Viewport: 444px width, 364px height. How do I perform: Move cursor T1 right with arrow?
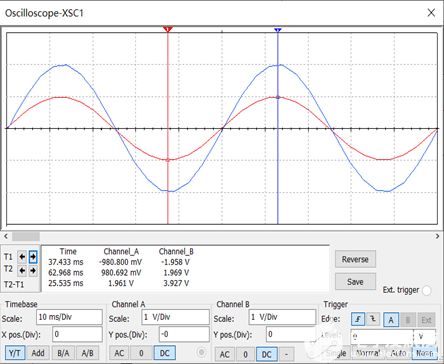33,257
